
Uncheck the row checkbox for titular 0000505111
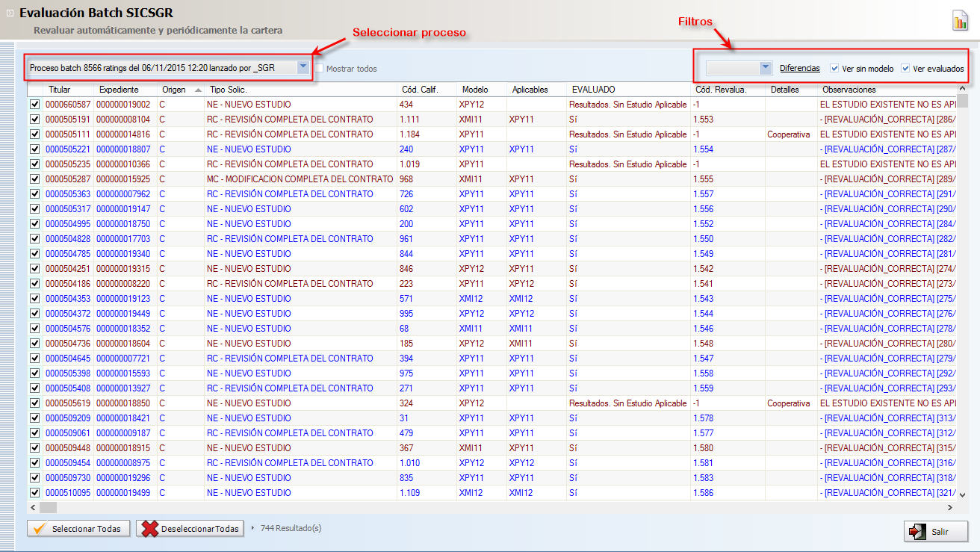click(34, 134)
